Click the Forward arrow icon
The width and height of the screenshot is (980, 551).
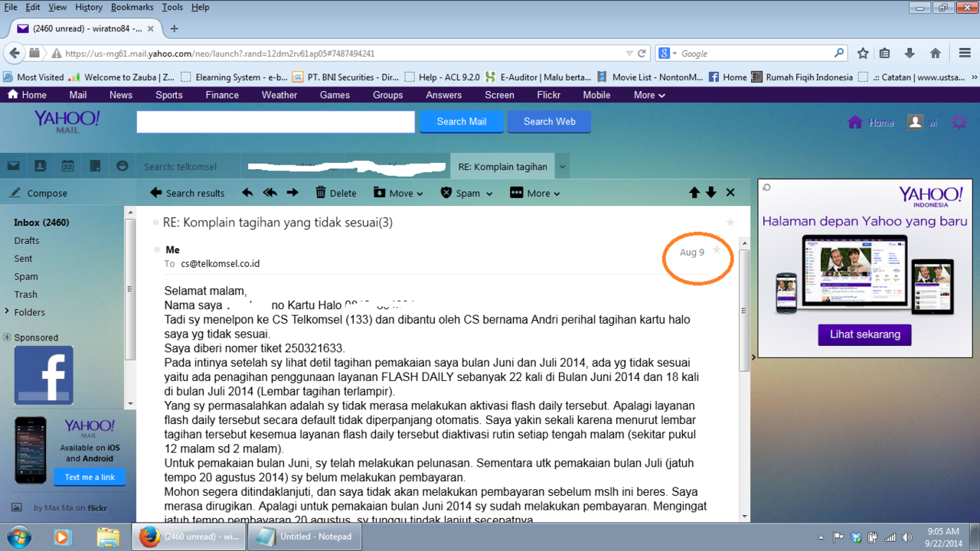click(292, 193)
